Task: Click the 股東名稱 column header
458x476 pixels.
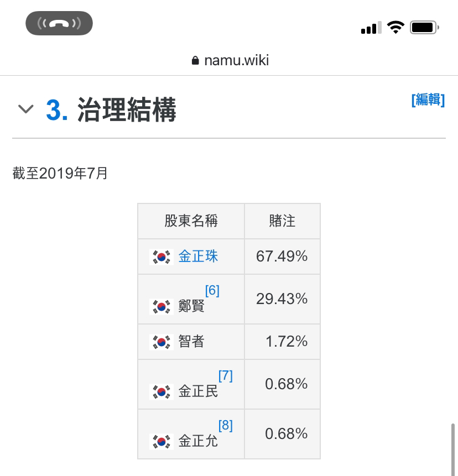Action: point(191,221)
